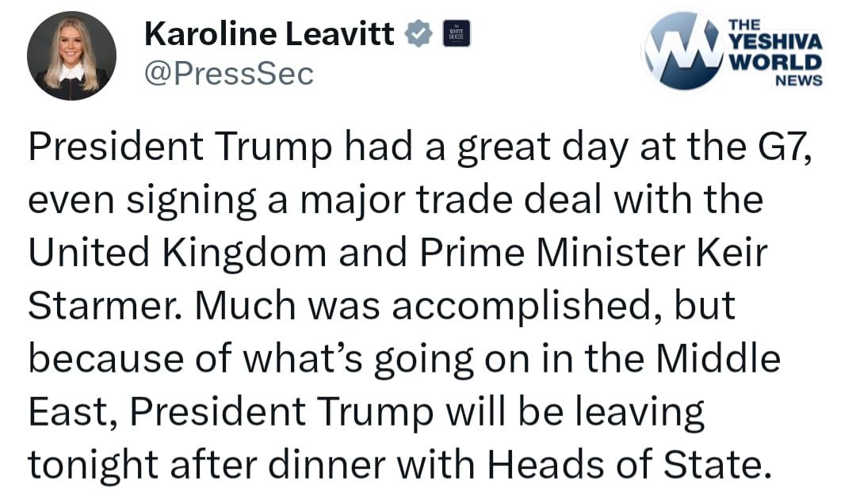Click the word "Starmer" in the tweet
This screenshot has height=504, width=856.
pos(99,304)
